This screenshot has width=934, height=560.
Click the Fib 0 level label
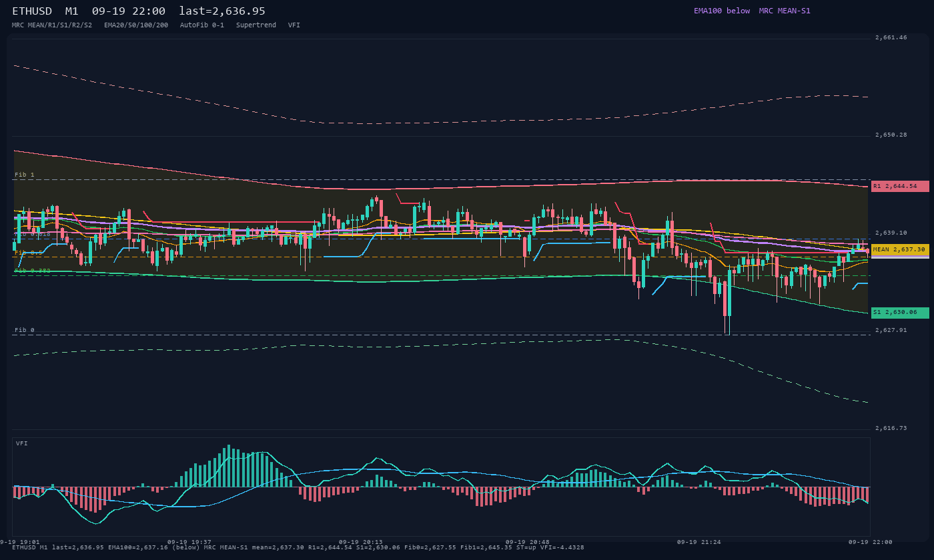(x=25, y=330)
